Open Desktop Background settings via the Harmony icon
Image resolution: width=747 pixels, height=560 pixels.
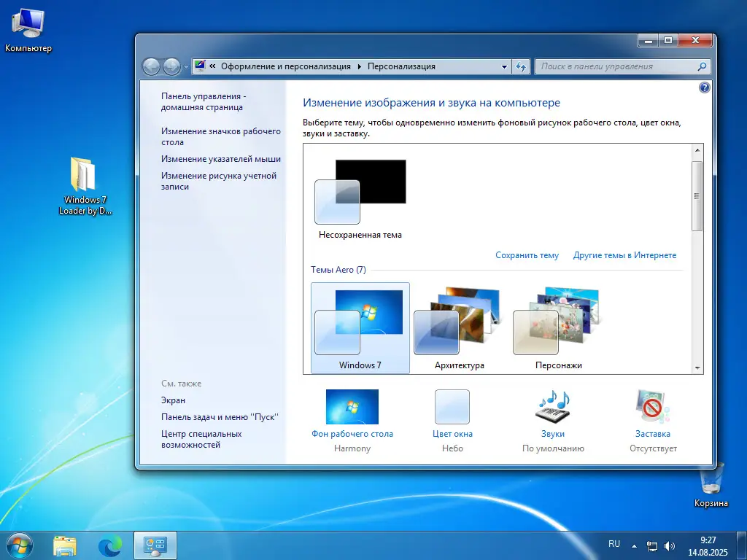coord(352,406)
